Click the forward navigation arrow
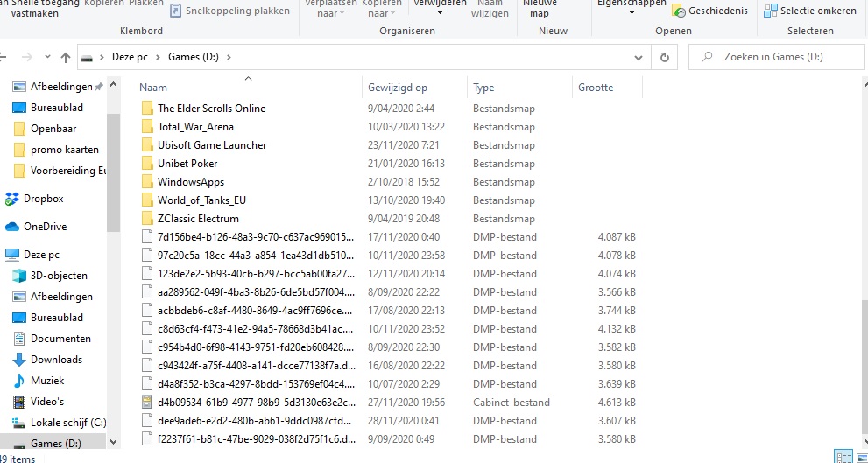The height and width of the screenshot is (463, 868). point(26,57)
